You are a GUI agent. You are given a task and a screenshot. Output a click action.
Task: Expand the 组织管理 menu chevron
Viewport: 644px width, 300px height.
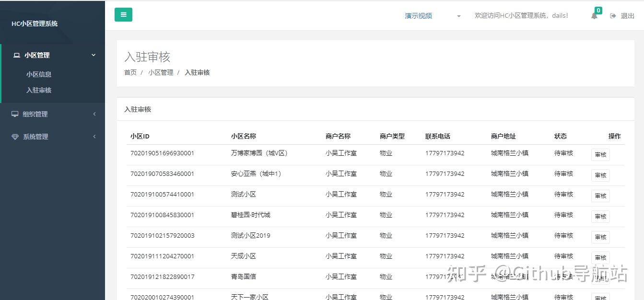(94, 114)
